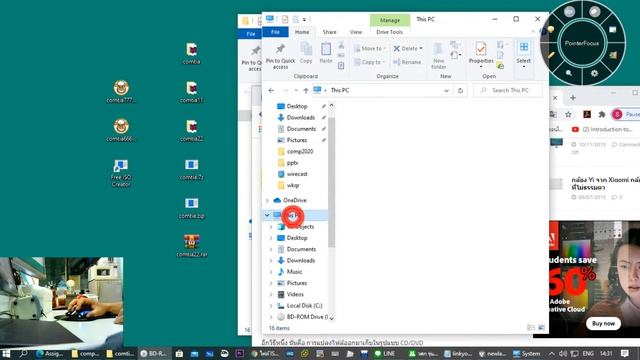Open the blue File tab of This PC window
This screenshot has width=640, height=360.
[275, 32]
